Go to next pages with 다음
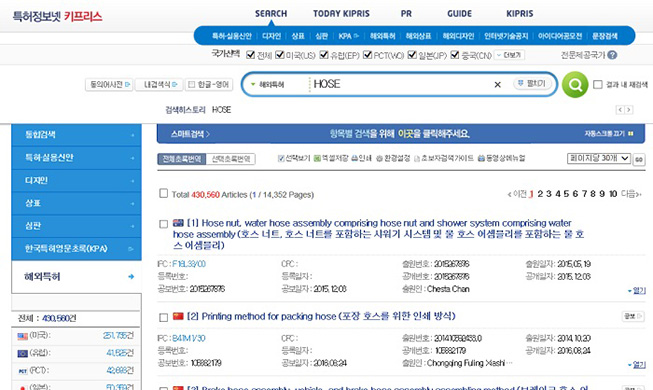 tap(631, 194)
